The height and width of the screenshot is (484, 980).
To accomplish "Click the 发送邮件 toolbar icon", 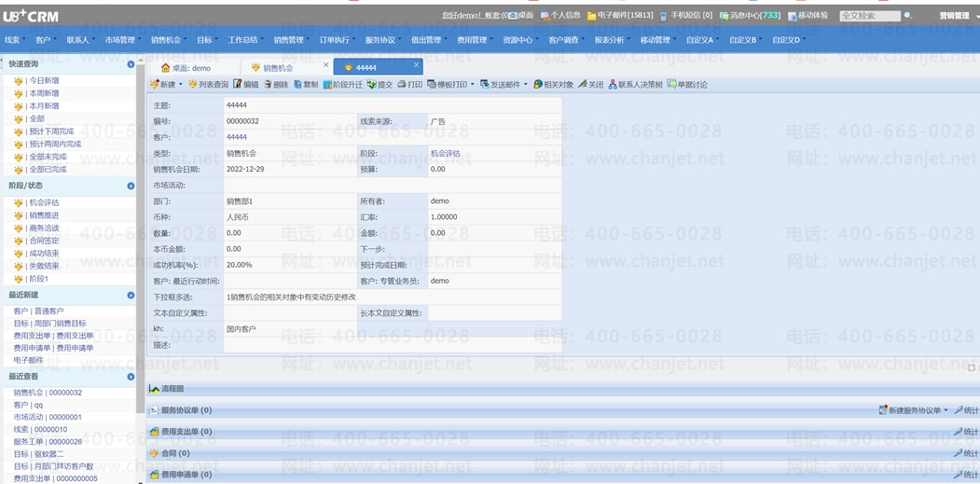I will click(484, 85).
